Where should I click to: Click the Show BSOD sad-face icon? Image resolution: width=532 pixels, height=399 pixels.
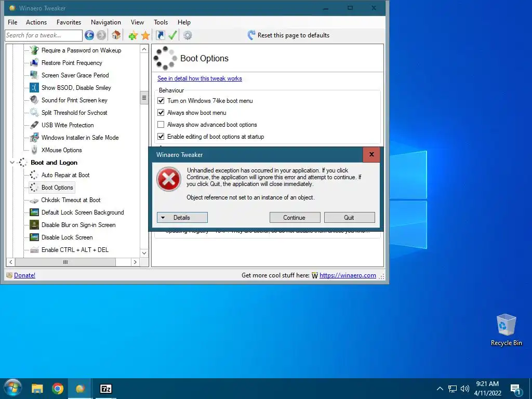pyautogui.click(x=34, y=87)
